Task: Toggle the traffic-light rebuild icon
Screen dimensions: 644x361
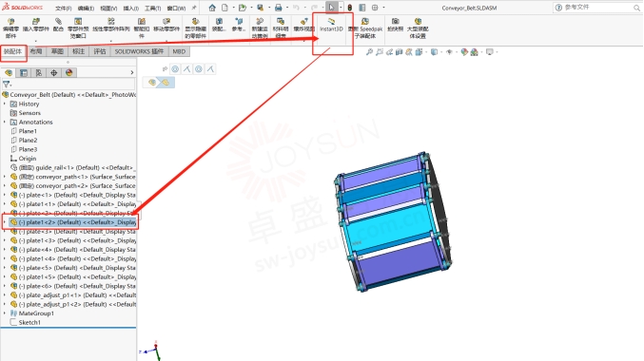Action: (349, 8)
